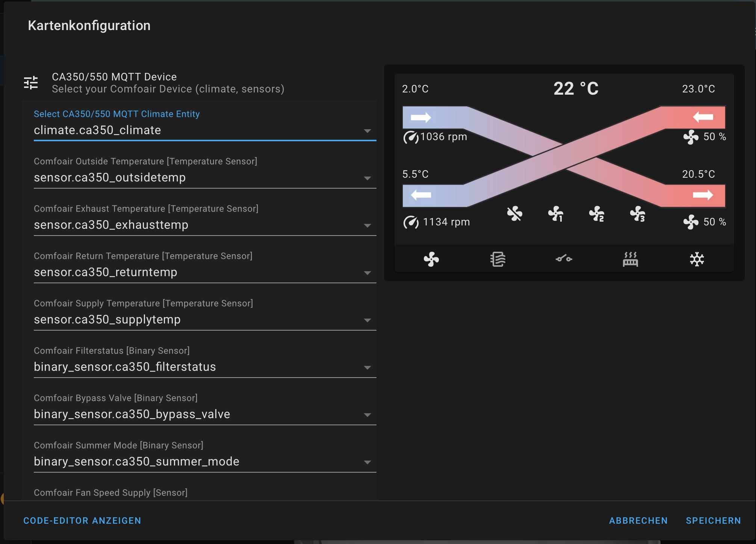Turn the fan off with the crossed-out fan icon
The image size is (756, 544).
(514, 214)
